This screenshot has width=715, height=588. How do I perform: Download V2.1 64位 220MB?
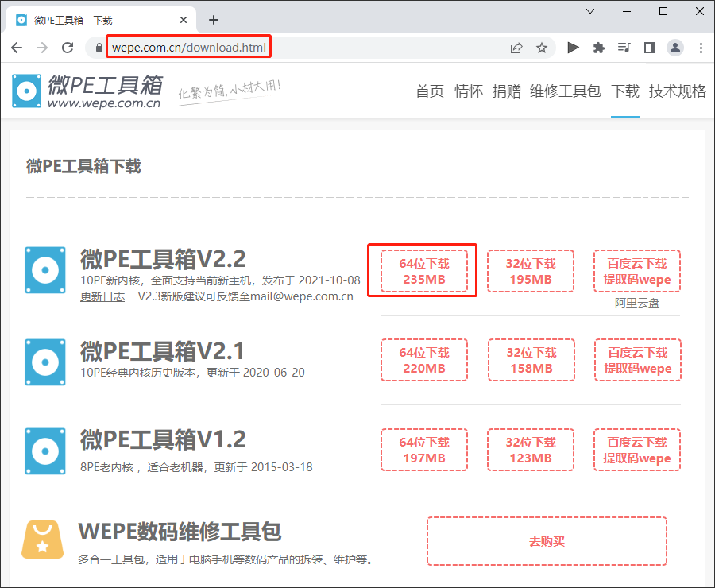click(x=424, y=360)
